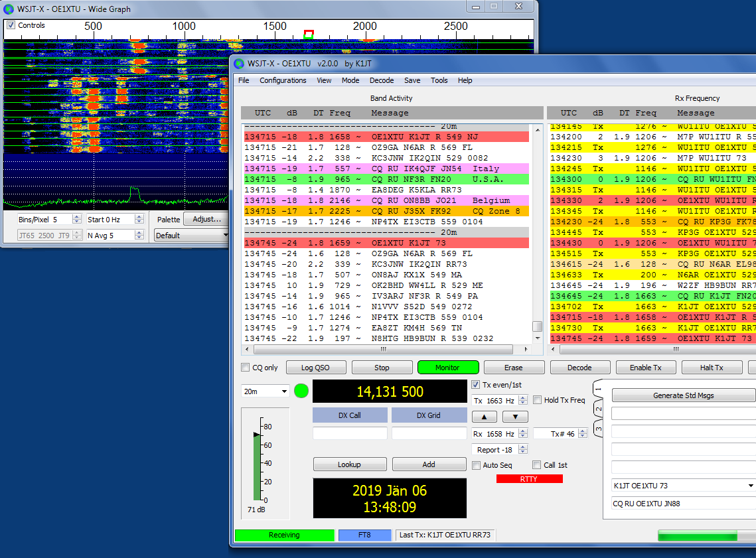Open the Configurations menu

283,80
